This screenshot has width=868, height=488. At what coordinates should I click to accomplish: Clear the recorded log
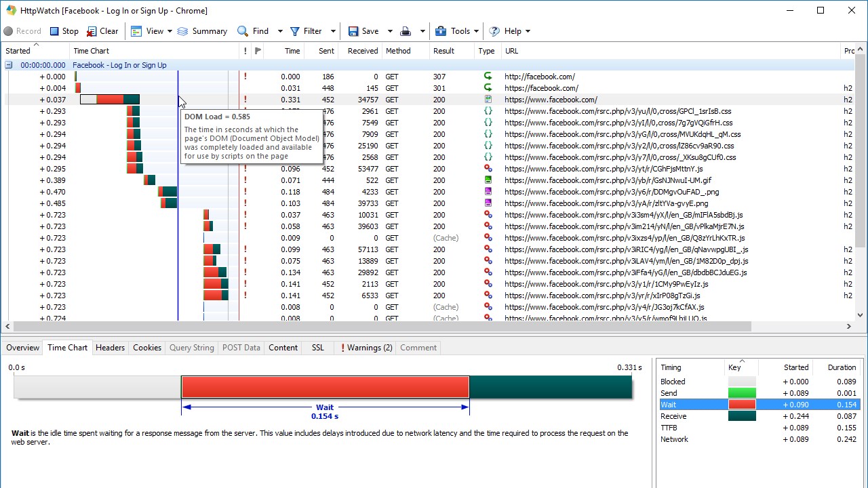click(102, 31)
